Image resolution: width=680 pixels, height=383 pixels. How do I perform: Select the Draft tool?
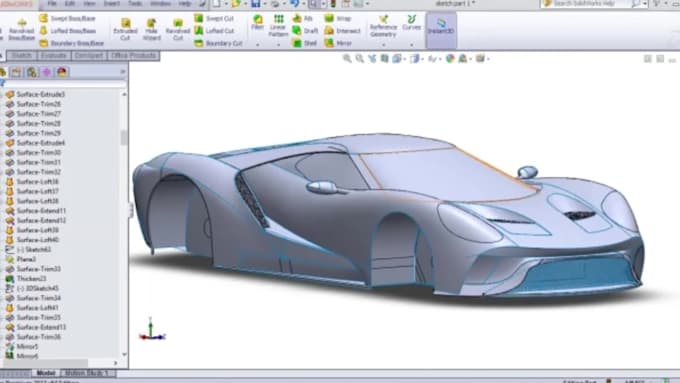coord(305,31)
